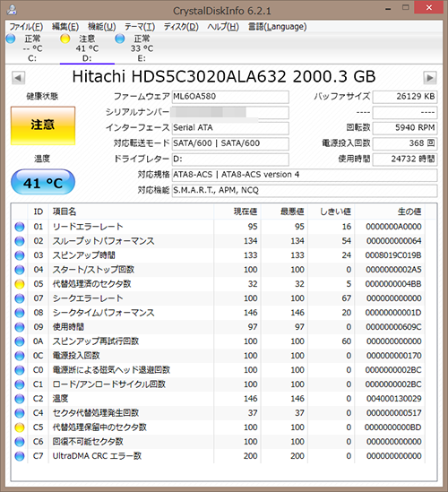Click status icon for 02 スループットパフォーマンス
The image size is (448, 492).
tap(20, 241)
